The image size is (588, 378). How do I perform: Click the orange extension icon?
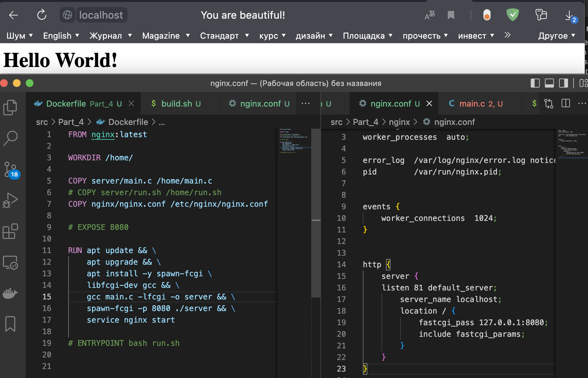[487, 15]
